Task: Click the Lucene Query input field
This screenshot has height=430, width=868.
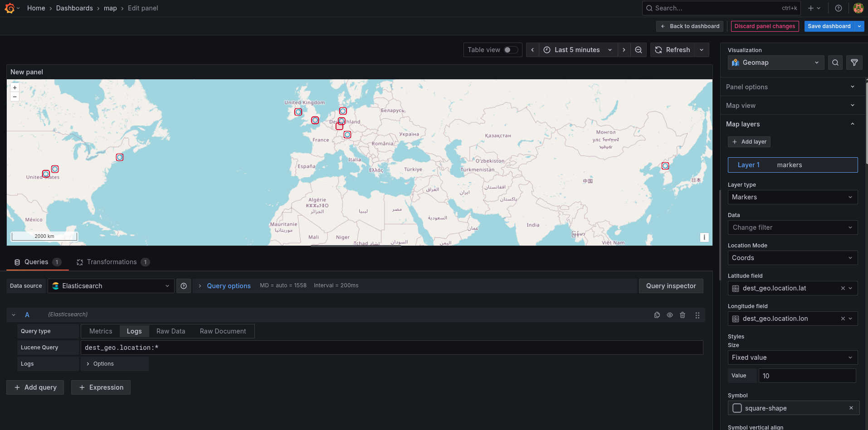Action: 392,348
